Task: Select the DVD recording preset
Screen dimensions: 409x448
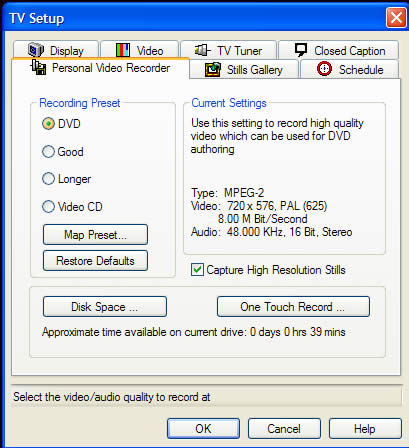Action: coord(48,124)
